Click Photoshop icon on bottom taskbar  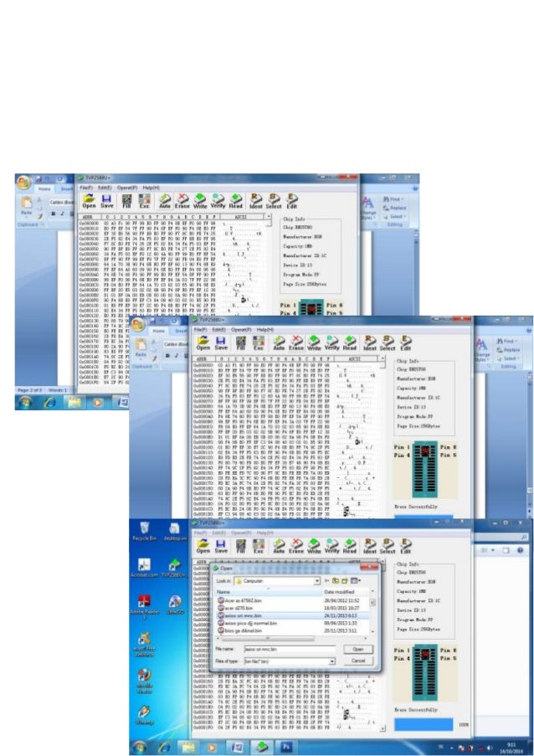pos(286,747)
